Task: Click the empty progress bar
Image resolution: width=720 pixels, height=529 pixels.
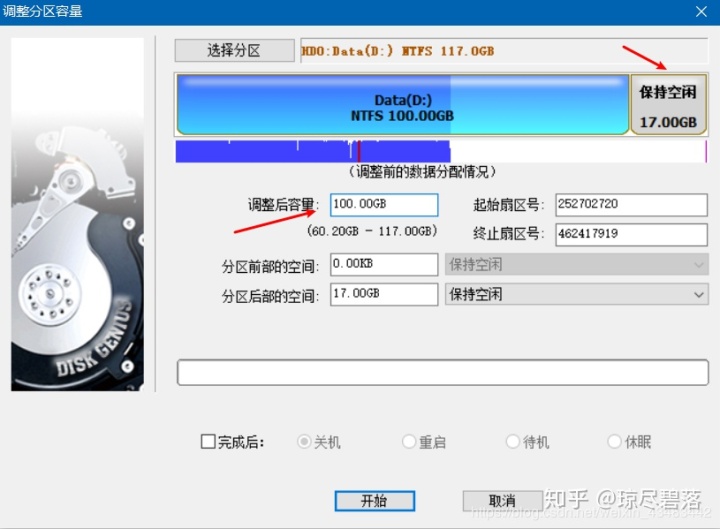Action: (443, 372)
